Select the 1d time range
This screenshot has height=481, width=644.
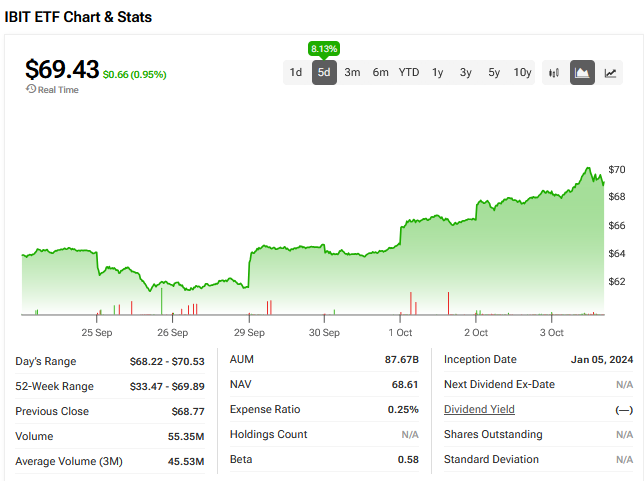pyautogui.click(x=296, y=72)
